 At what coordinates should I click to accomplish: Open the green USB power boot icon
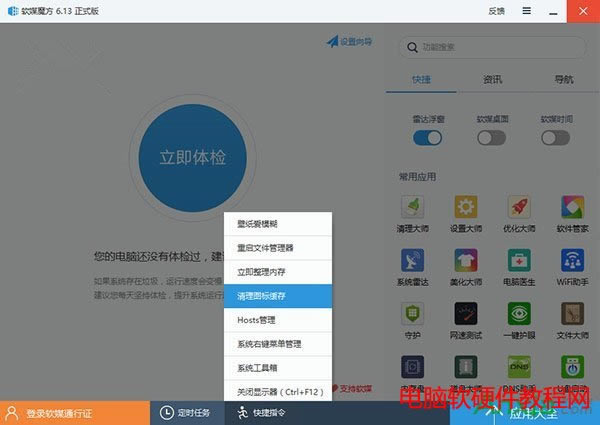pos(572,367)
